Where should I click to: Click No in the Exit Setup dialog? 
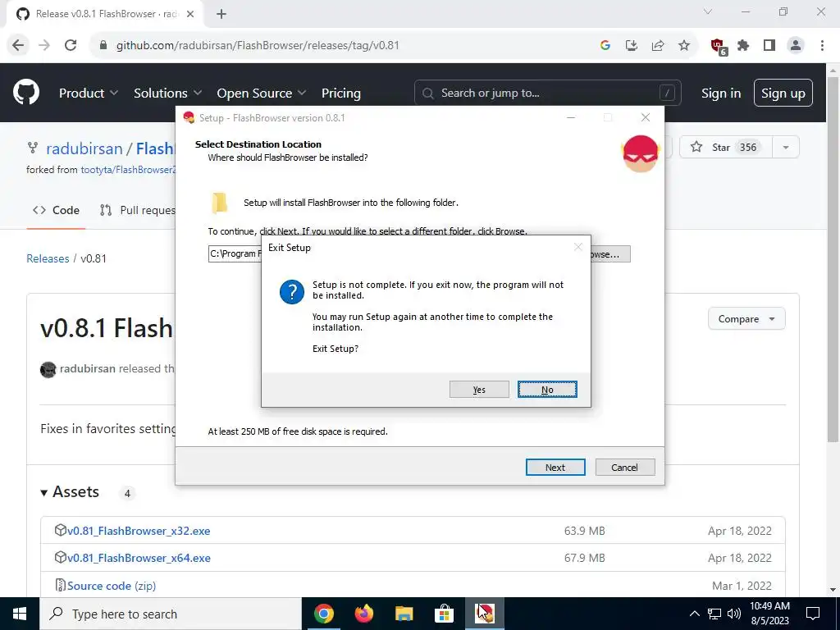tap(547, 390)
